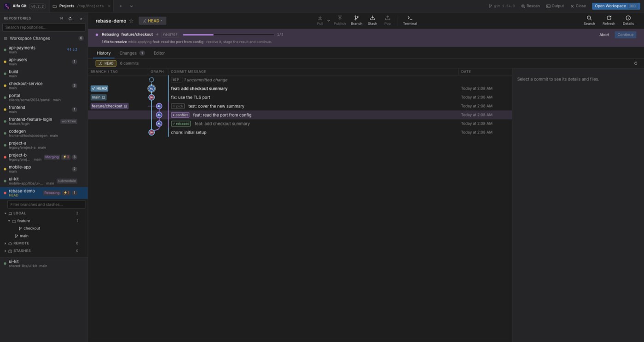Click the Filter branches and stashes field
This screenshot has width=644, height=342.
coord(46,205)
